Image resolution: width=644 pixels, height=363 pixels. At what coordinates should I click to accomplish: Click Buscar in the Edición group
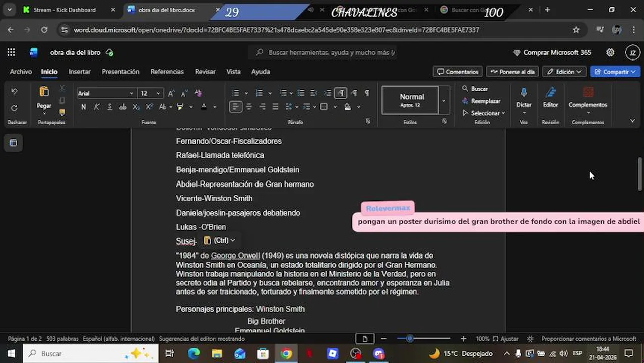[475, 89]
